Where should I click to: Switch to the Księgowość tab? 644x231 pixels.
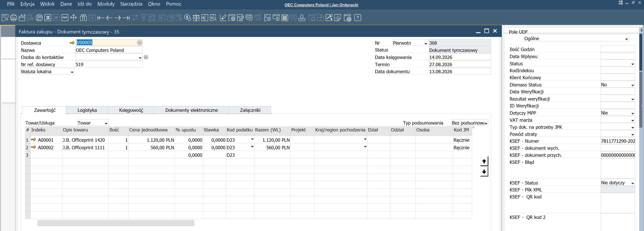click(131, 110)
